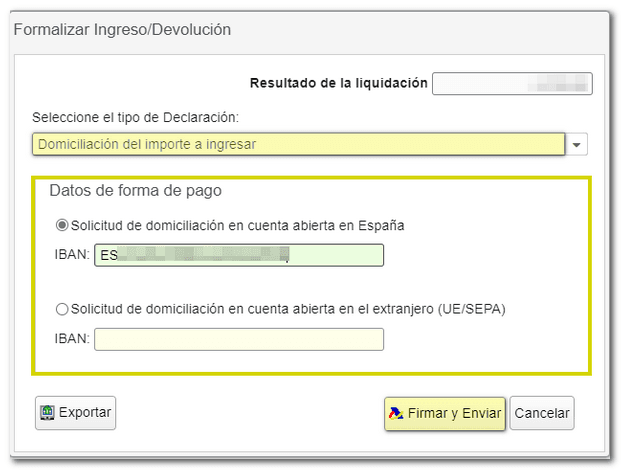Click the Spanish account IBAN field starting with ES
The image size is (621, 470).
click(239, 255)
